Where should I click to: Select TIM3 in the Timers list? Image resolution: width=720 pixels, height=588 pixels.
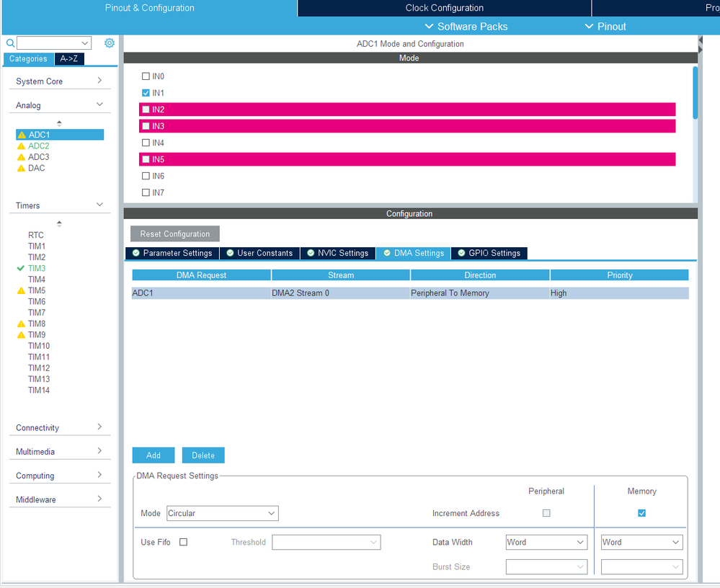[37, 268]
